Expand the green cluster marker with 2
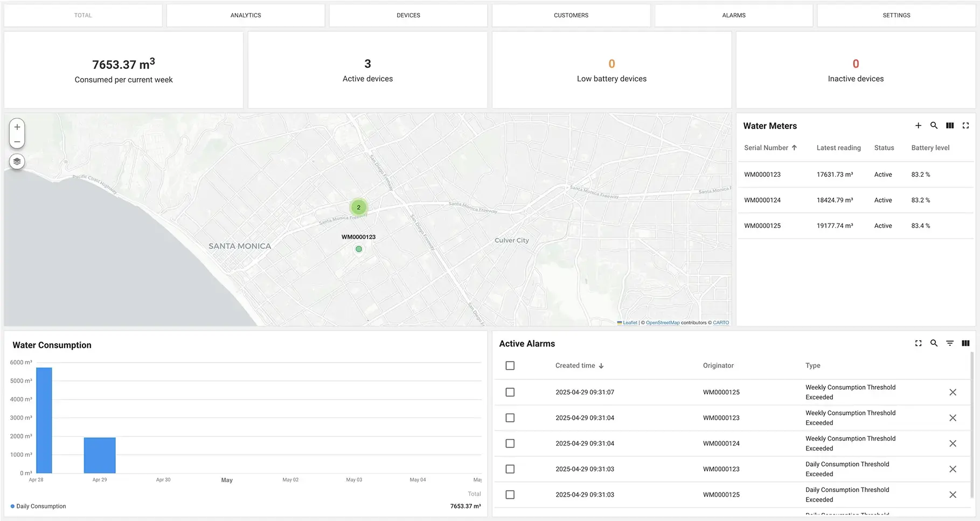980x521 pixels. pyautogui.click(x=358, y=207)
